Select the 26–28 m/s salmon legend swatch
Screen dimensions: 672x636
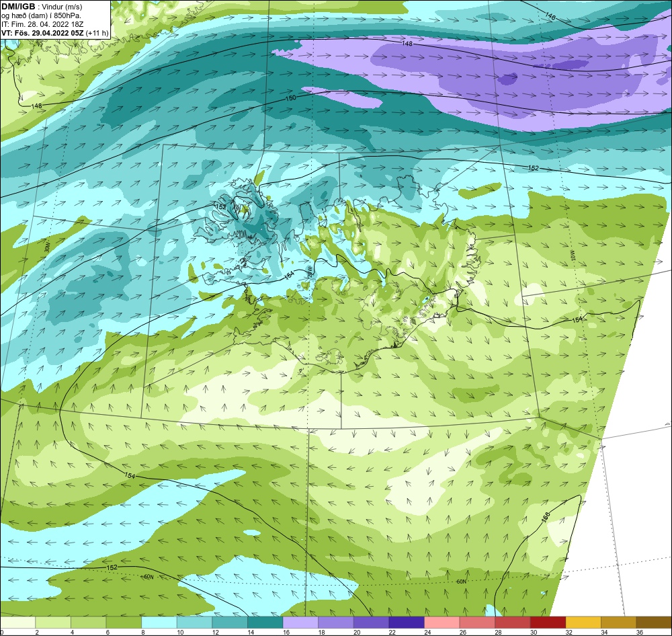click(477, 623)
